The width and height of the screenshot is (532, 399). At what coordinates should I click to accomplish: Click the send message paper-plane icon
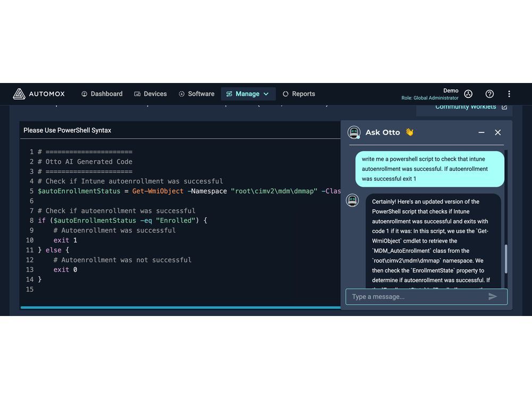click(x=493, y=296)
